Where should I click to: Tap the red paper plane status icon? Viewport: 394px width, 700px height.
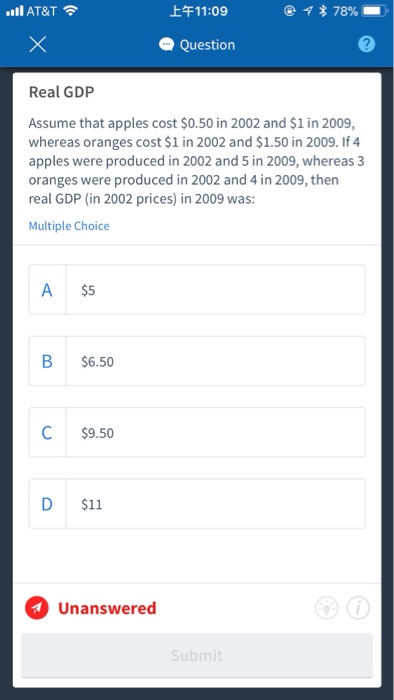(x=37, y=608)
